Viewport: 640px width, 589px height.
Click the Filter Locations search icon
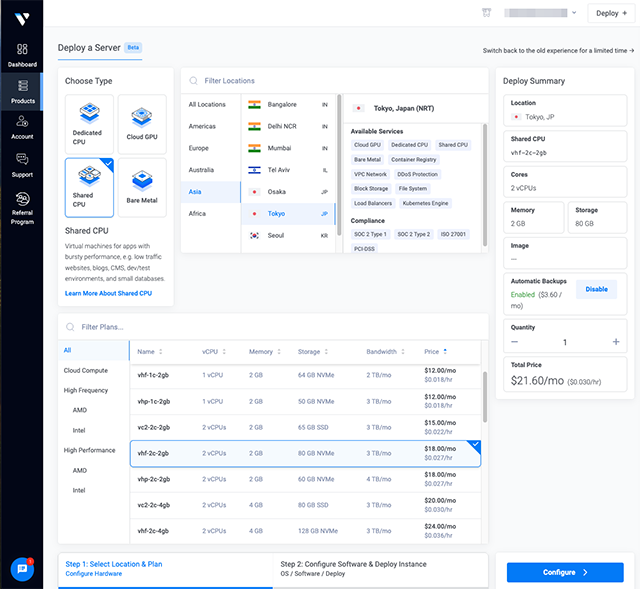[x=193, y=81]
